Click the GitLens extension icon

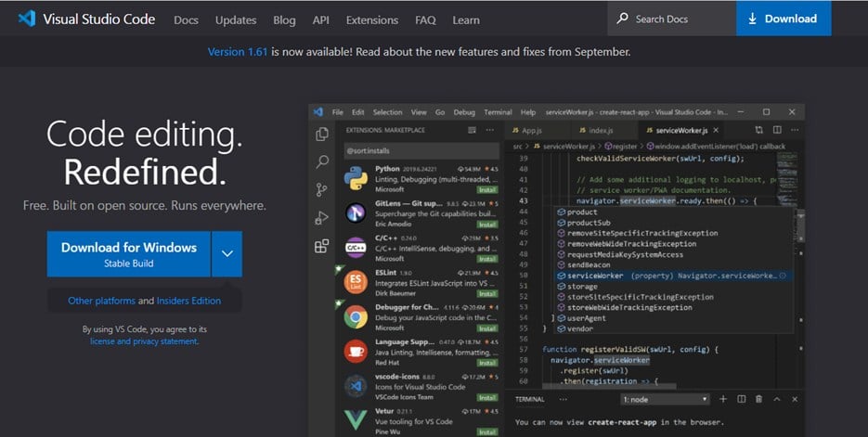click(x=356, y=213)
